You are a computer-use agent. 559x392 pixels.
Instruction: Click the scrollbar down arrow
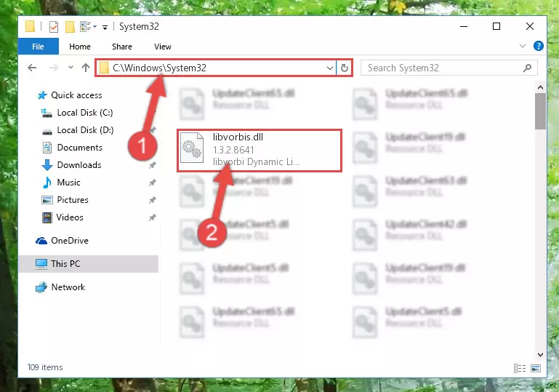pos(540,355)
